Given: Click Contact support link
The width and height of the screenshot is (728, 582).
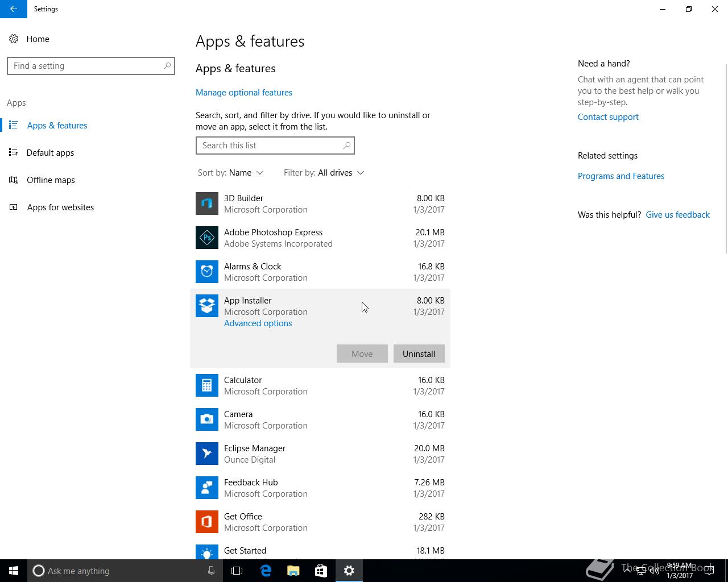Looking at the screenshot, I should (x=608, y=117).
